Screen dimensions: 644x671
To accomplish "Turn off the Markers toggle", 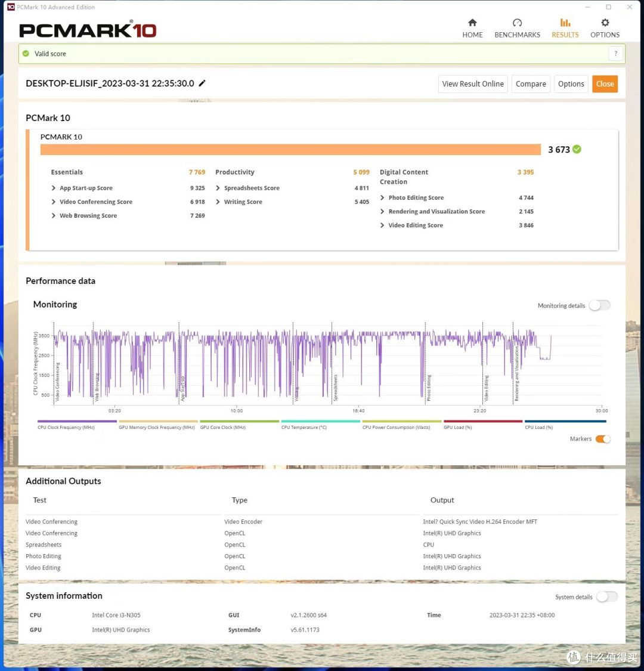I will [x=603, y=439].
